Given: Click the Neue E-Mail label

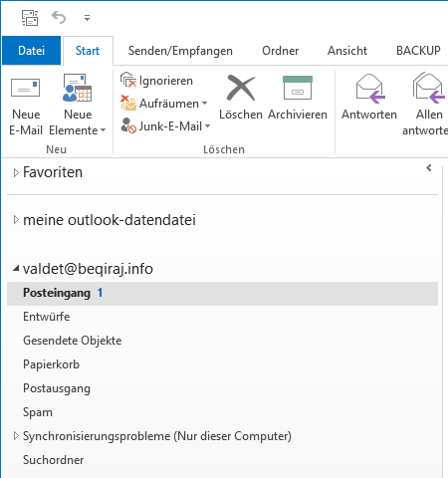Looking at the screenshot, I should [26, 122].
